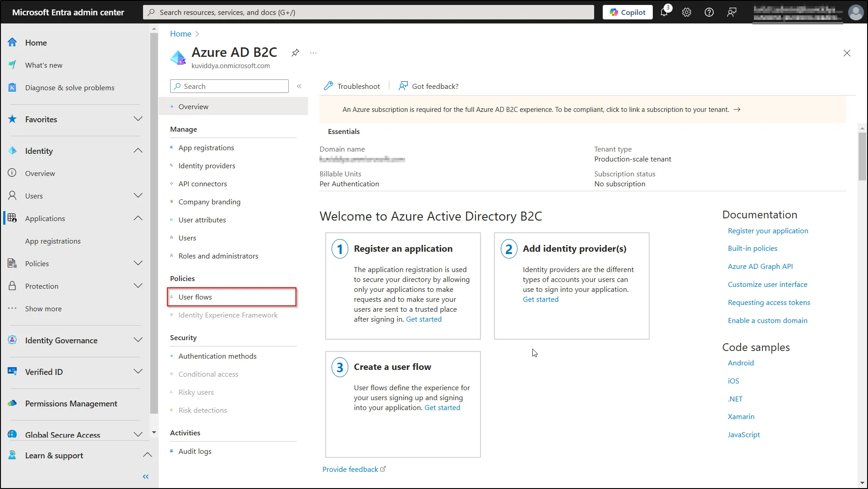
Task: Open the Android code sample link
Action: [x=741, y=363]
